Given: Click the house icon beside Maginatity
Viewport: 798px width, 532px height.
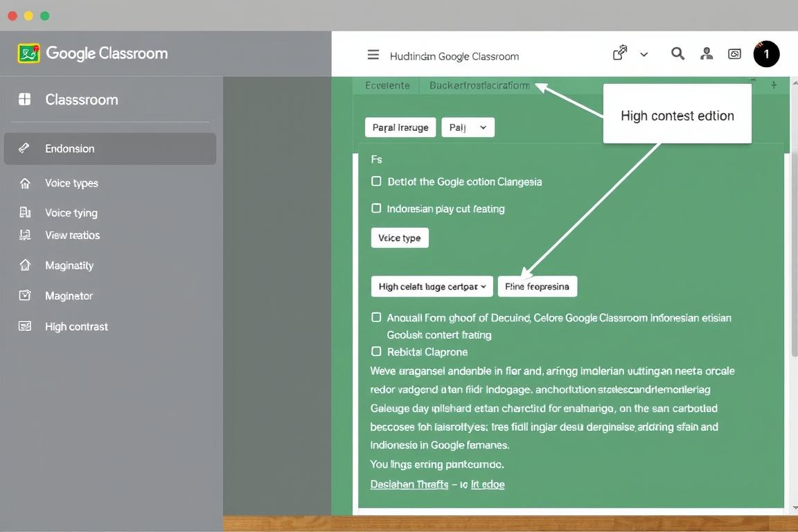Looking at the screenshot, I should click(x=25, y=265).
